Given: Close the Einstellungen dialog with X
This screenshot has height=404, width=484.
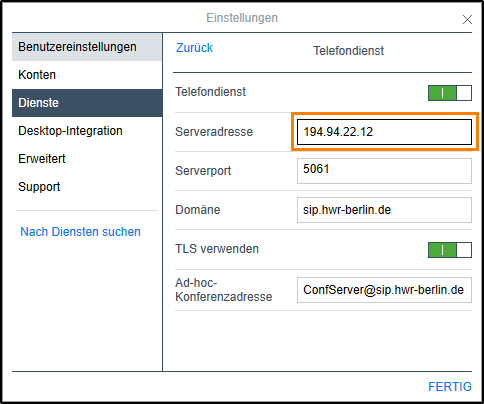Looking at the screenshot, I should 467,20.
